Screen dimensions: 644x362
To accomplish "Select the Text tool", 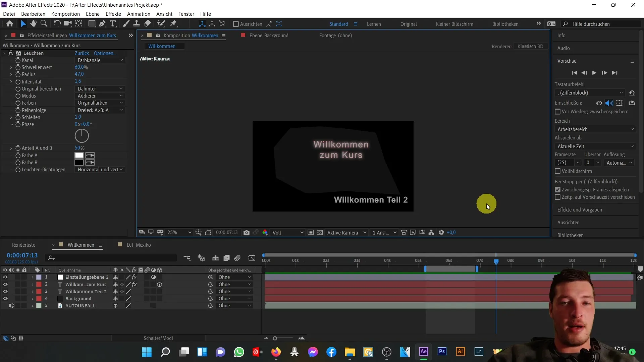I will (113, 24).
